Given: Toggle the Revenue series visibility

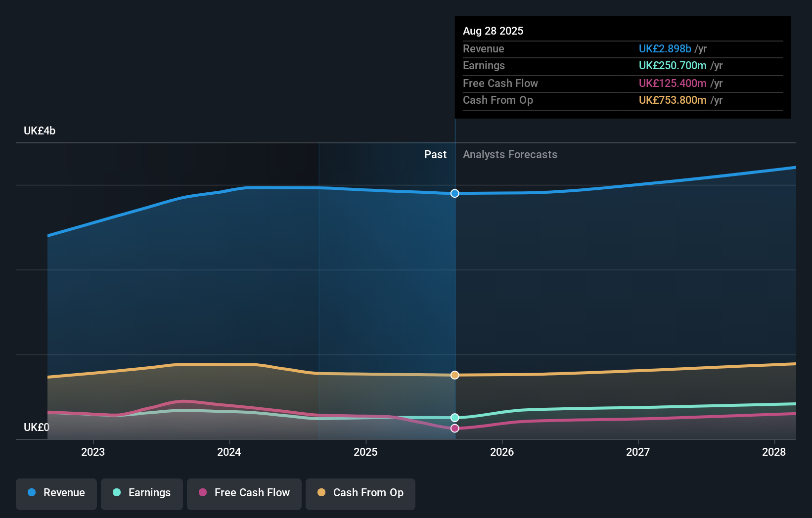Looking at the screenshot, I should (x=56, y=493).
